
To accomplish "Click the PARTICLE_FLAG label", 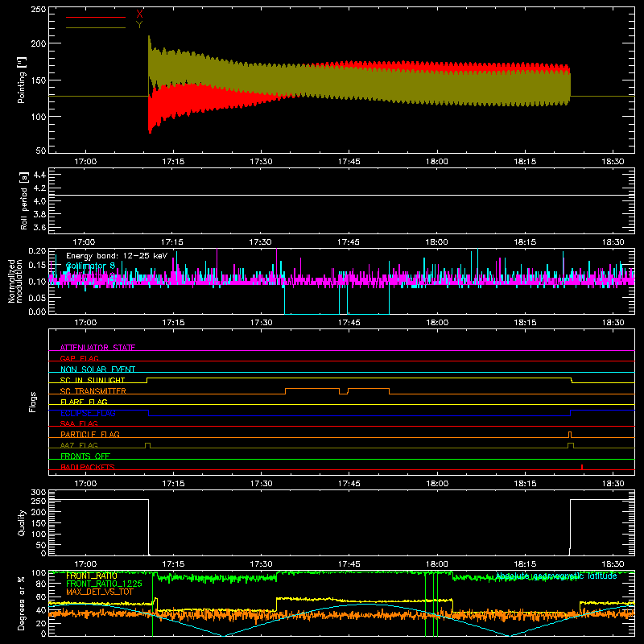I will [90, 434].
